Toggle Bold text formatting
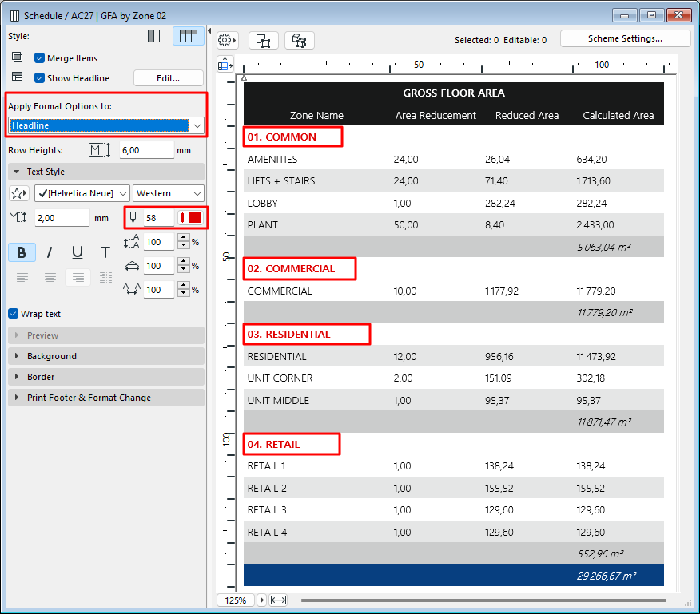 pos(22,252)
